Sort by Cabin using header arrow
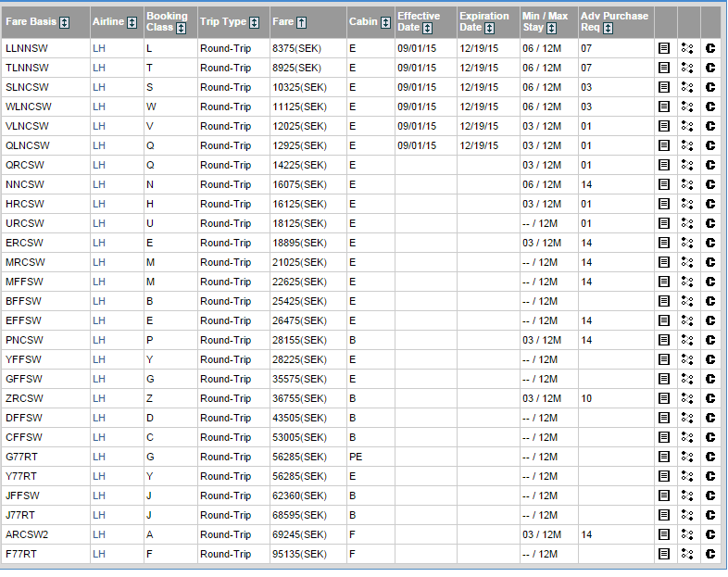Image resolution: width=728 pixels, height=577 pixels. tap(384, 22)
